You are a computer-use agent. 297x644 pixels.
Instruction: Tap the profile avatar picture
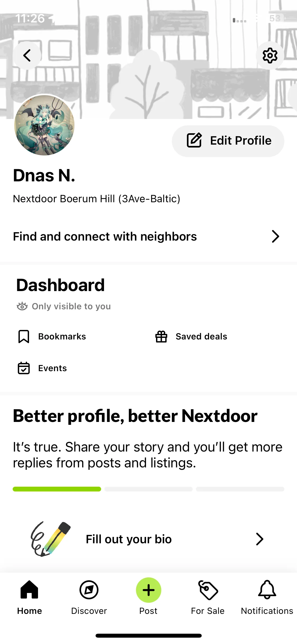44,125
